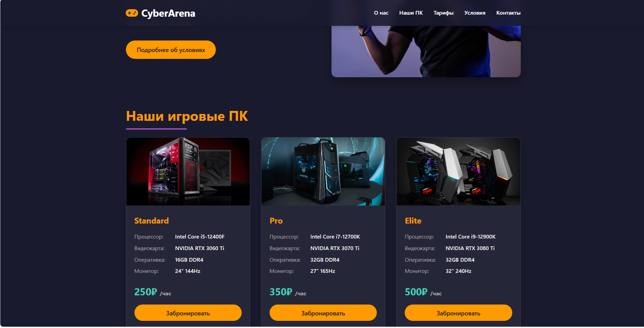Click the Pro card title

point(276,221)
